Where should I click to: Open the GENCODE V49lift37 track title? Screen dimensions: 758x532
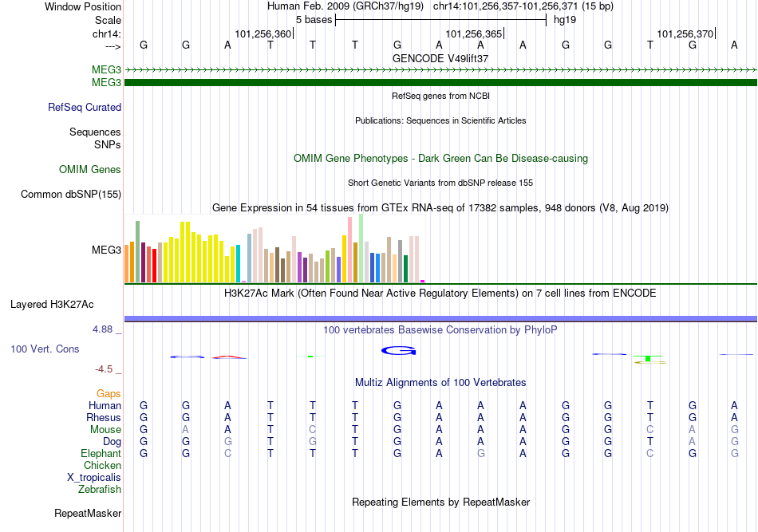point(440,58)
